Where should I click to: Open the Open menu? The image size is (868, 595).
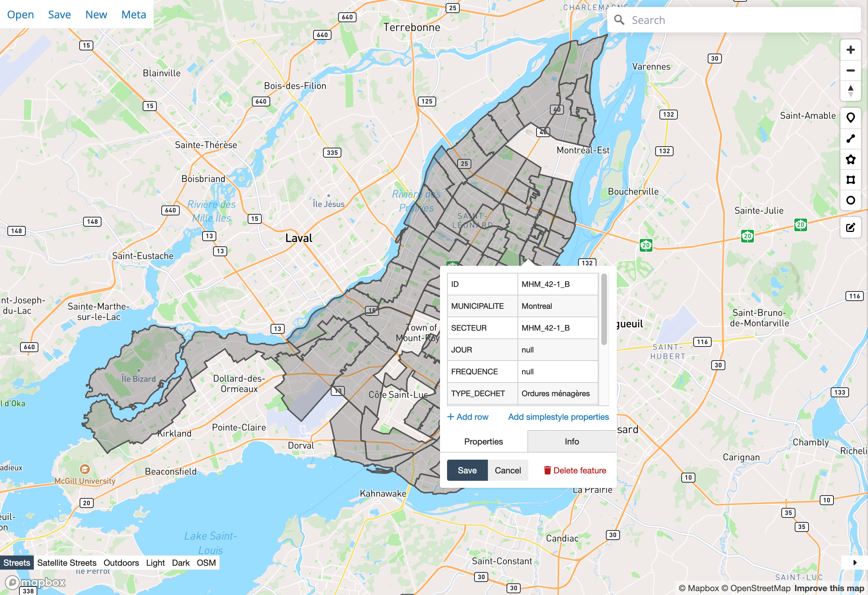pos(20,14)
